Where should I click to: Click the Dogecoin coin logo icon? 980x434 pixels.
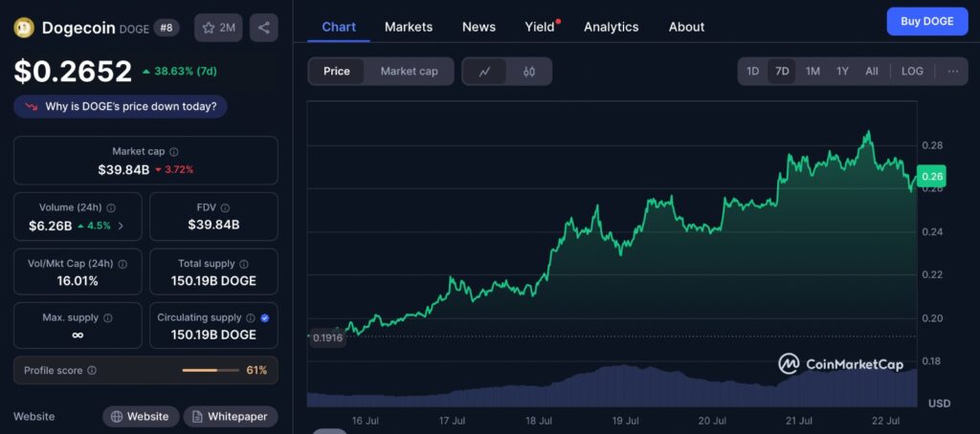24,28
